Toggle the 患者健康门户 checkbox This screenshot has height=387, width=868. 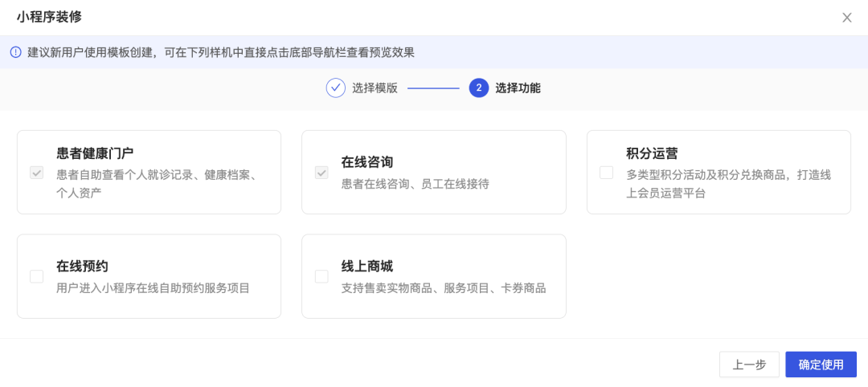coord(36,173)
